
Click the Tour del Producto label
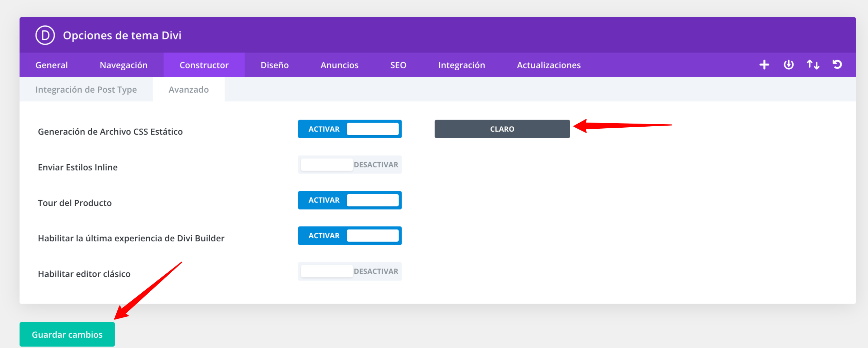[75, 203]
